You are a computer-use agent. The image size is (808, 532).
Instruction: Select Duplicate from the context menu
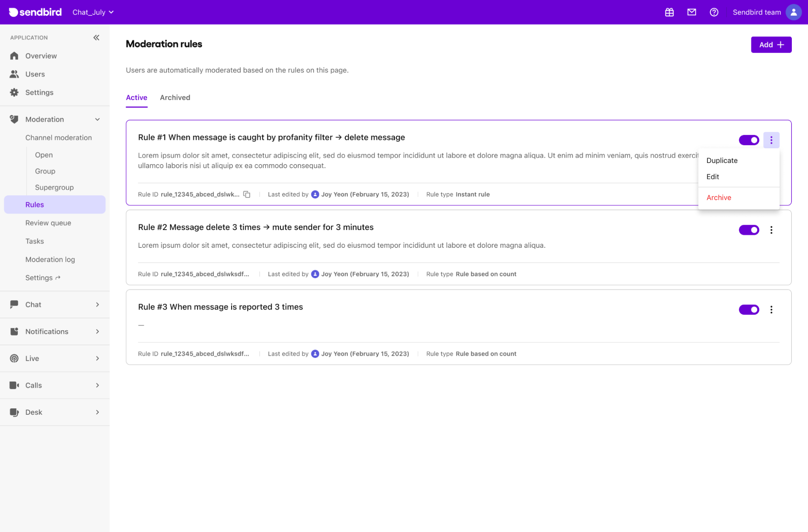click(x=722, y=160)
